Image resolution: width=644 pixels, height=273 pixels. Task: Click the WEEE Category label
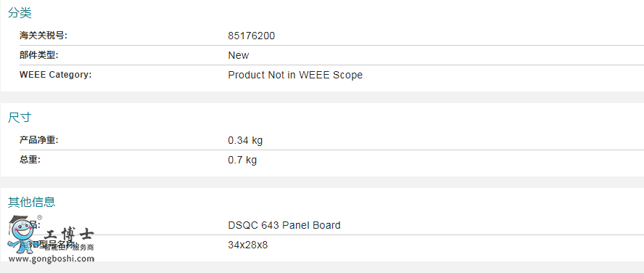55,75
